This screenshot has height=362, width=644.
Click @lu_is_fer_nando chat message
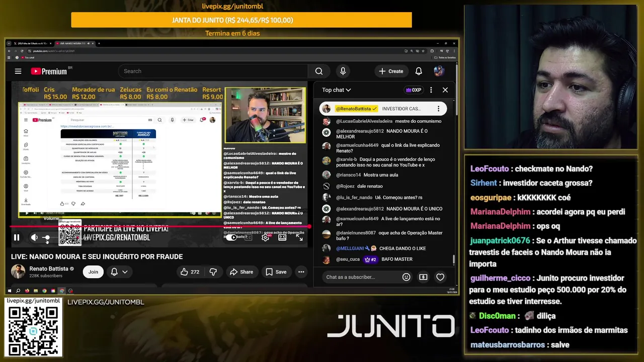382,198
